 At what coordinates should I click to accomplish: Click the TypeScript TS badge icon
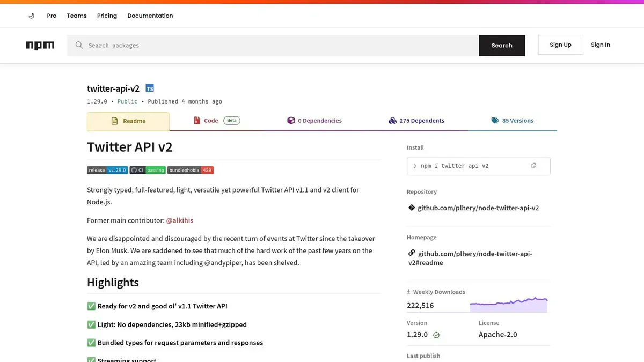pos(150,88)
